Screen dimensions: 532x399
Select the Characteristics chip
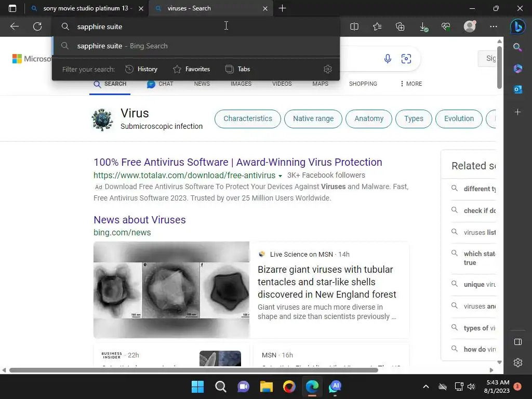248,119
